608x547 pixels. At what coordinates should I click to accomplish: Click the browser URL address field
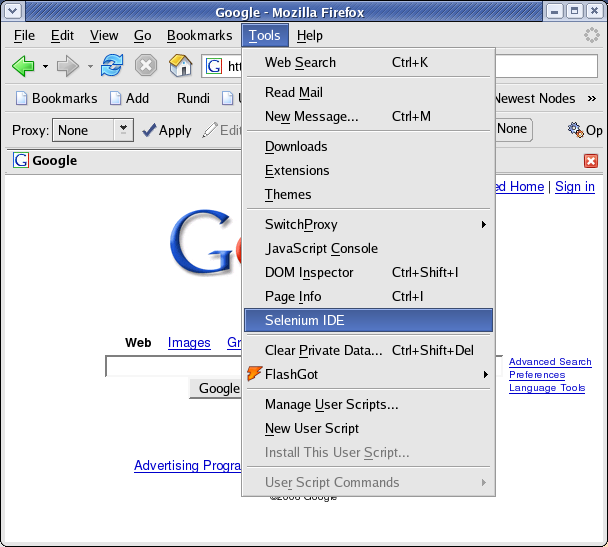(x=546, y=66)
